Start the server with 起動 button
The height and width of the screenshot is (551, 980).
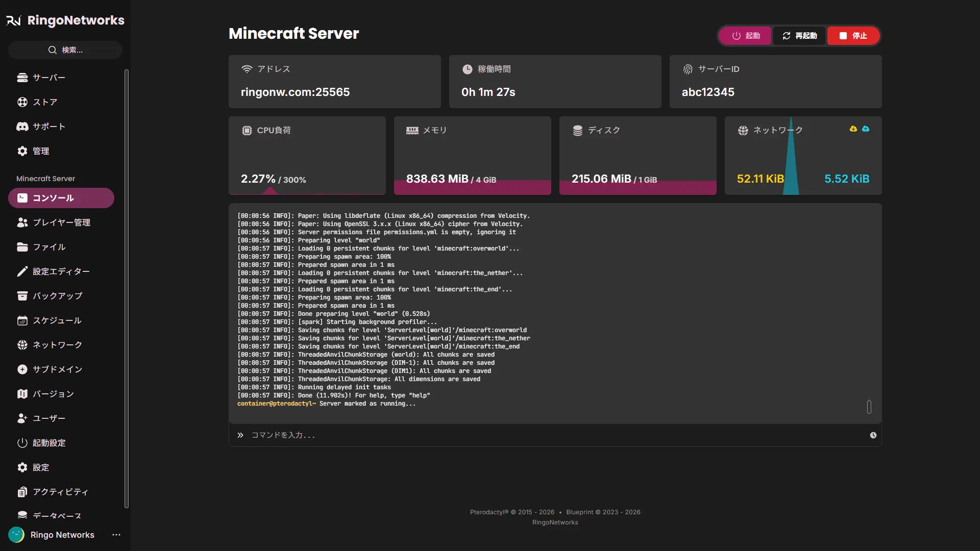[745, 36]
